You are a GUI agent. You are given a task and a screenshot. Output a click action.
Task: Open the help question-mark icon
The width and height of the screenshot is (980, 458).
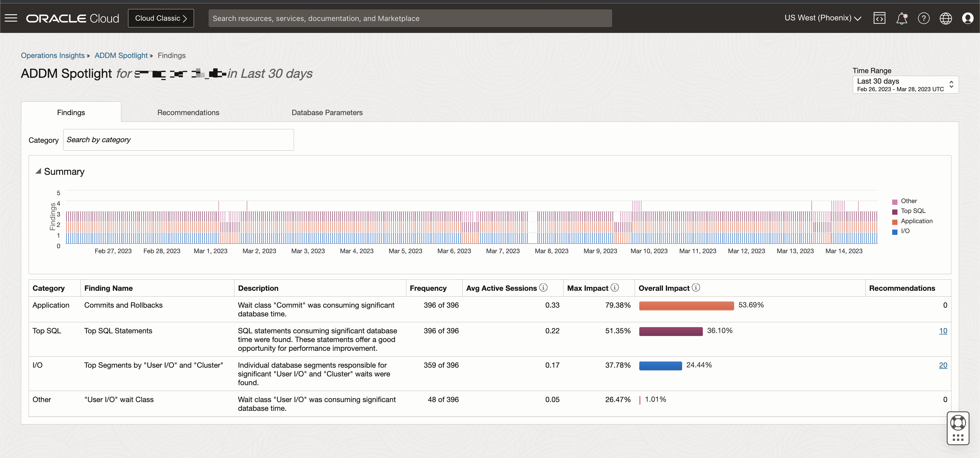(924, 18)
